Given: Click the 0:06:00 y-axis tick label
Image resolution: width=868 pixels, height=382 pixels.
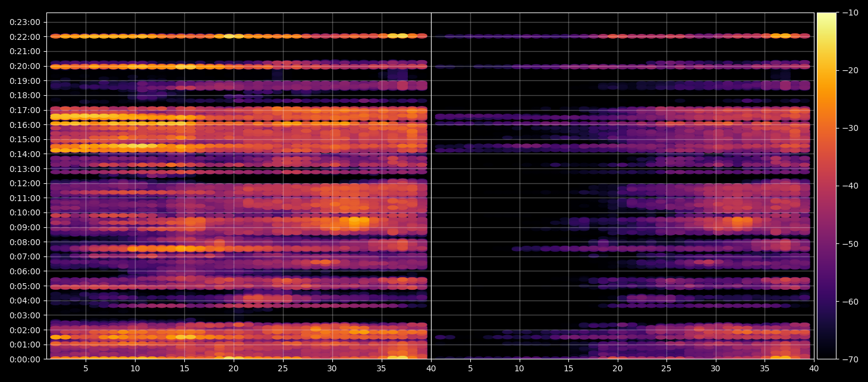Looking at the screenshot, I should coord(25,271).
